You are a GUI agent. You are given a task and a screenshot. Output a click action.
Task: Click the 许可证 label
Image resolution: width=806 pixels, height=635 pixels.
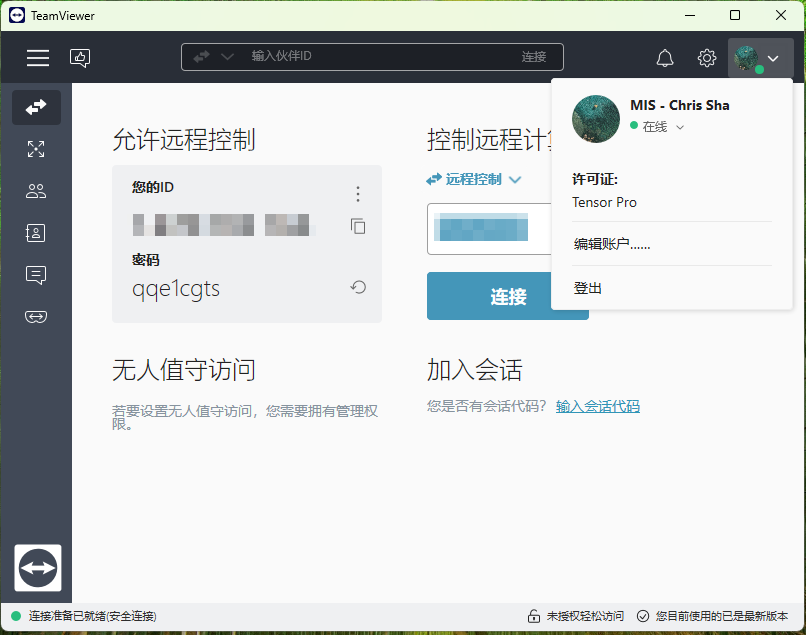click(x=595, y=179)
